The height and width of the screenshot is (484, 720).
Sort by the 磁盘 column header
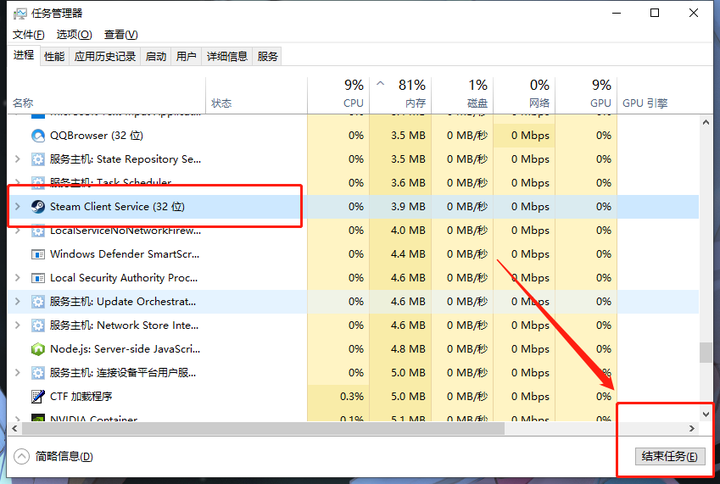pos(462,96)
